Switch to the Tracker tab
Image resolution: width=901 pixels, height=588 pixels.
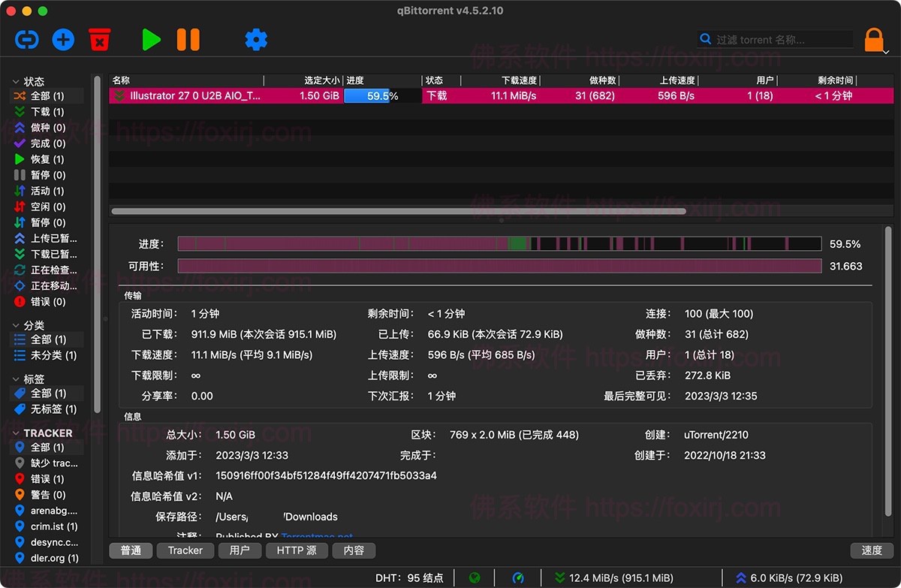click(x=185, y=550)
